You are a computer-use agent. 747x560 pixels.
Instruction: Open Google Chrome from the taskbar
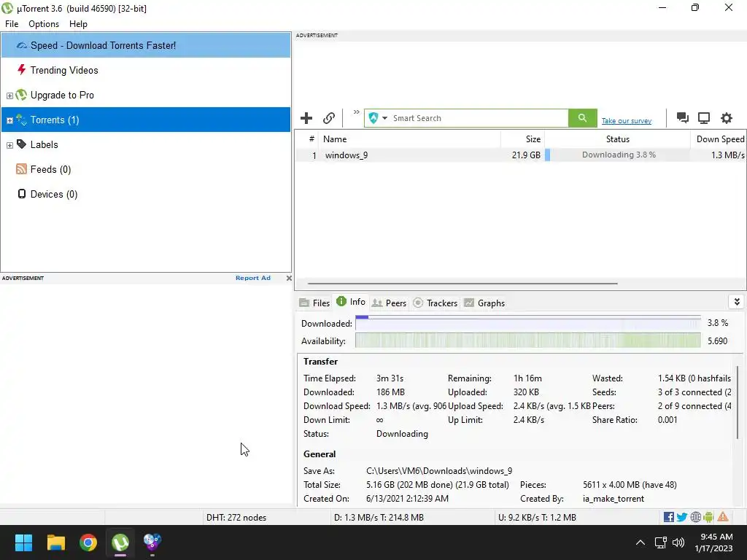(88, 542)
